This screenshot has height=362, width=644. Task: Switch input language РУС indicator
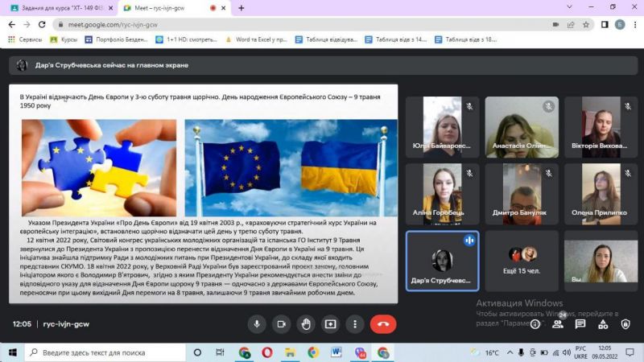point(580,352)
